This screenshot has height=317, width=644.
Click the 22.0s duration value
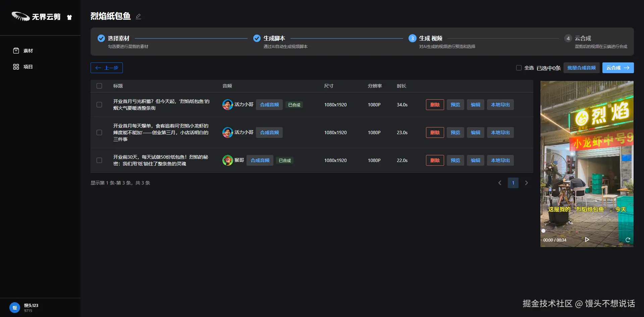402,160
